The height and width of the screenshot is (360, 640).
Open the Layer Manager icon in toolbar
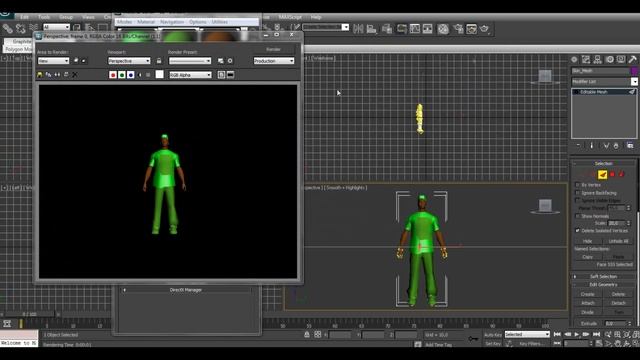tap(387, 29)
